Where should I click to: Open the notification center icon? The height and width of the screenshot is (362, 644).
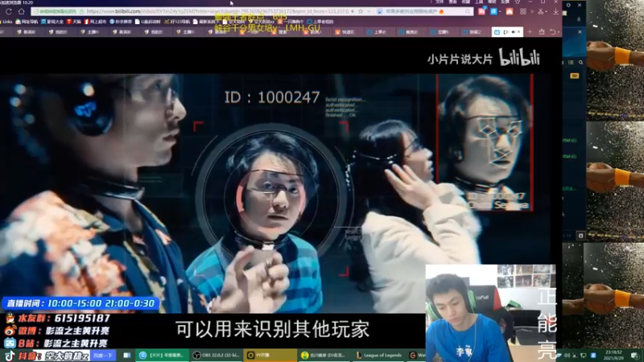pyautogui.click(x=635, y=356)
